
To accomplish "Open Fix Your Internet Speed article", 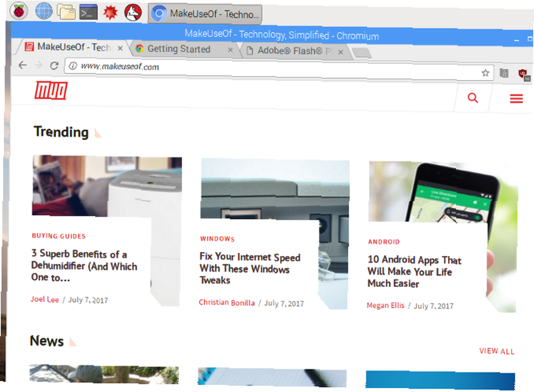I will pyautogui.click(x=250, y=268).
